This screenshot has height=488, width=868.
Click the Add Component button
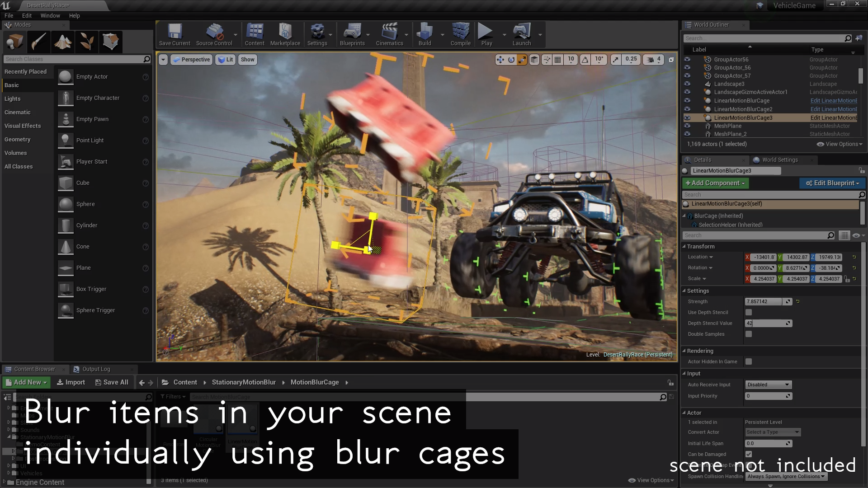[715, 183]
